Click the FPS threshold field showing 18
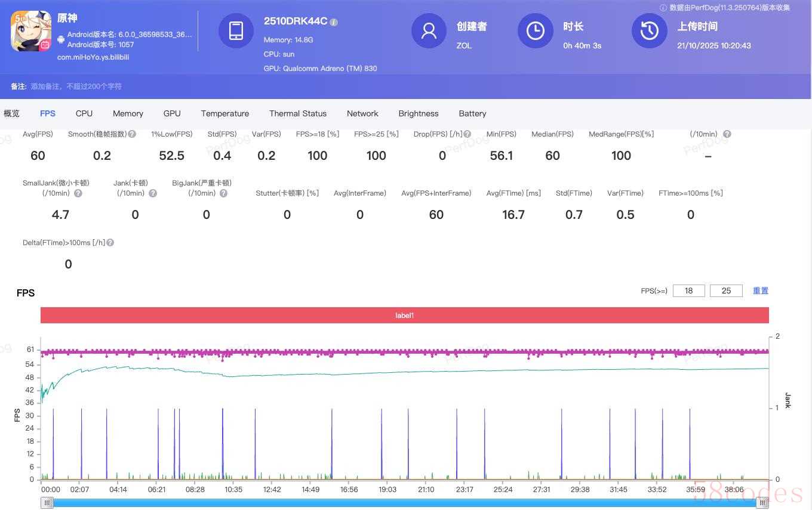Viewport: 812px width, 510px height. (x=688, y=290)
